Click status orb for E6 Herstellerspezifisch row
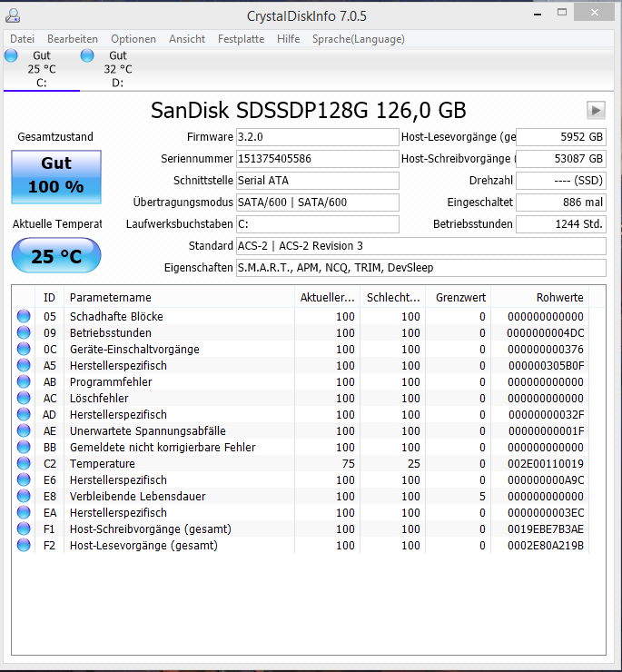The image size is (622, 672). (x=24, y=479)
